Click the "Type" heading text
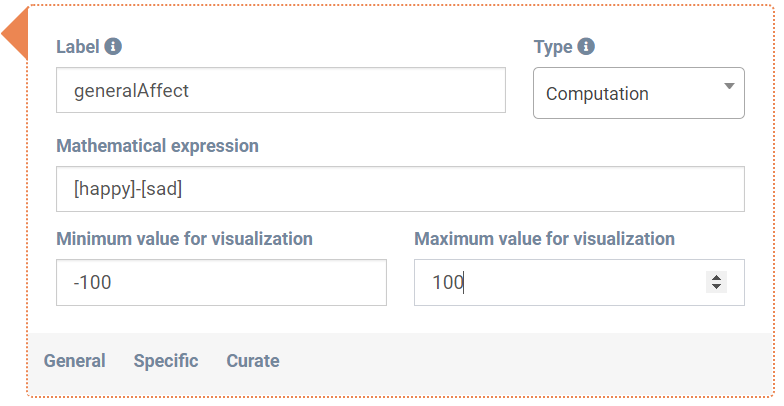The width and height of the screenshot is (784, 406). (x=553, y=46)
